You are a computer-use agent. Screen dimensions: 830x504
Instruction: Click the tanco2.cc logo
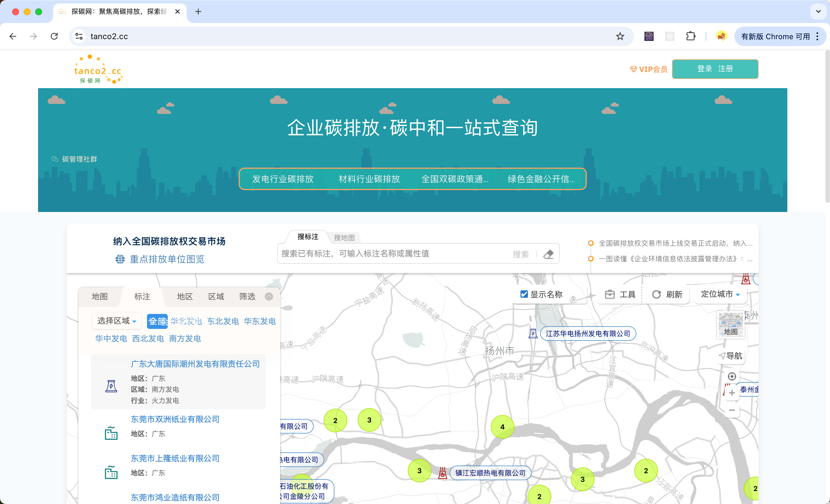98,70
